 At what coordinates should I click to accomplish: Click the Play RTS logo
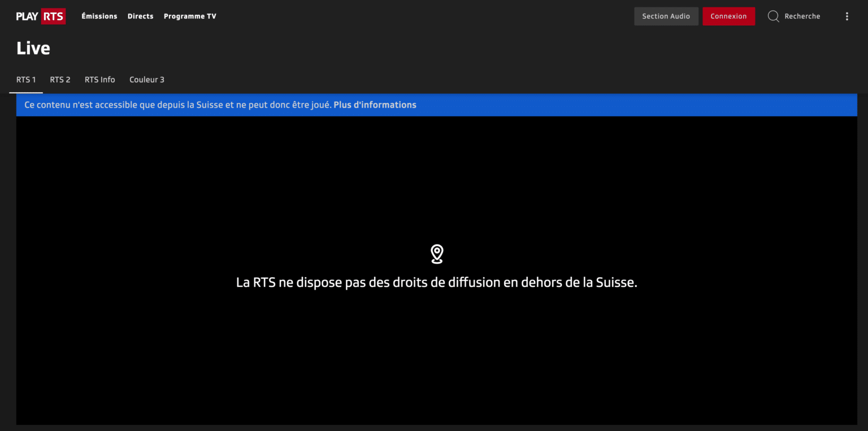pos(41,16)
